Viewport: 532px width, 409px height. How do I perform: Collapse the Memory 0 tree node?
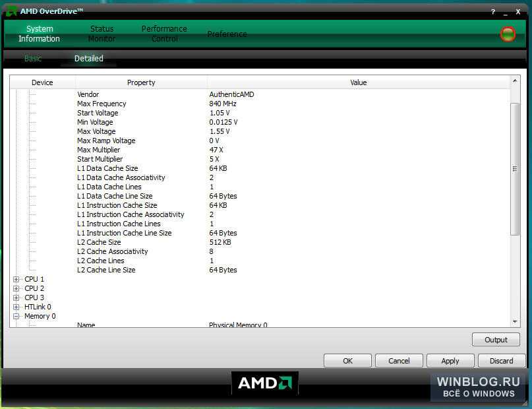(16, 316)
